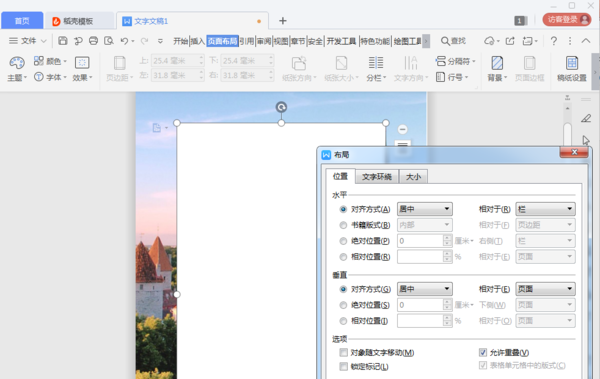Select 书籍版式(B) radio button
Screen dimensions: 600x379
point(343,225)
